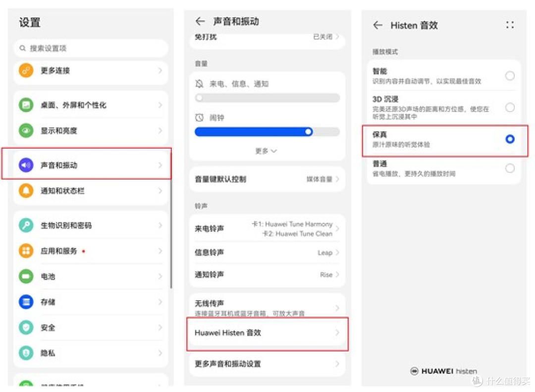
Task: Open 显示和亮度 settings
Action: pos(91,130)
